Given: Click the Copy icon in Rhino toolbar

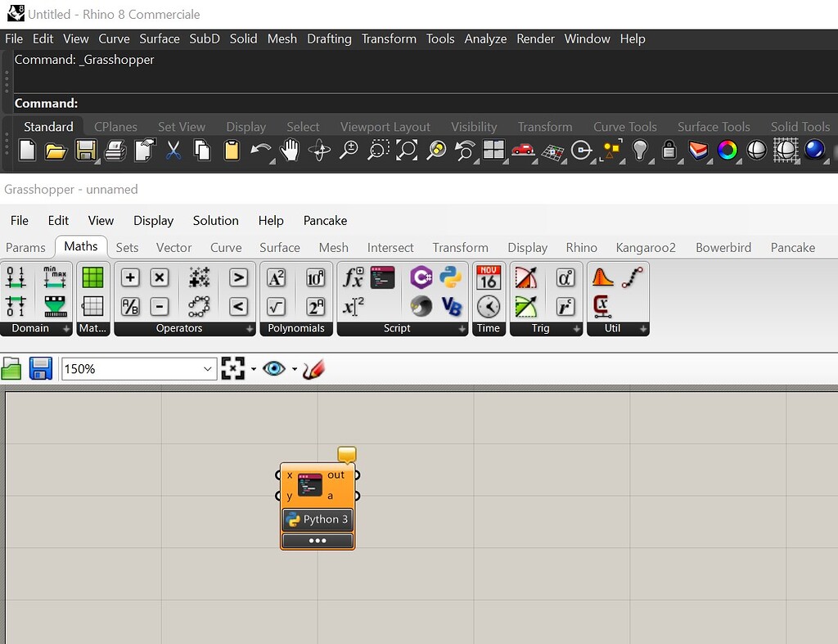Looking at the screenshot, I should [202, 151].
